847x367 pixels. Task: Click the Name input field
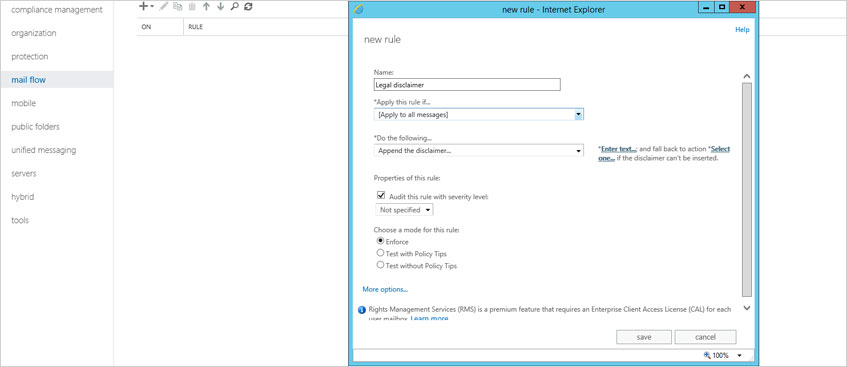tap(467, 85)
